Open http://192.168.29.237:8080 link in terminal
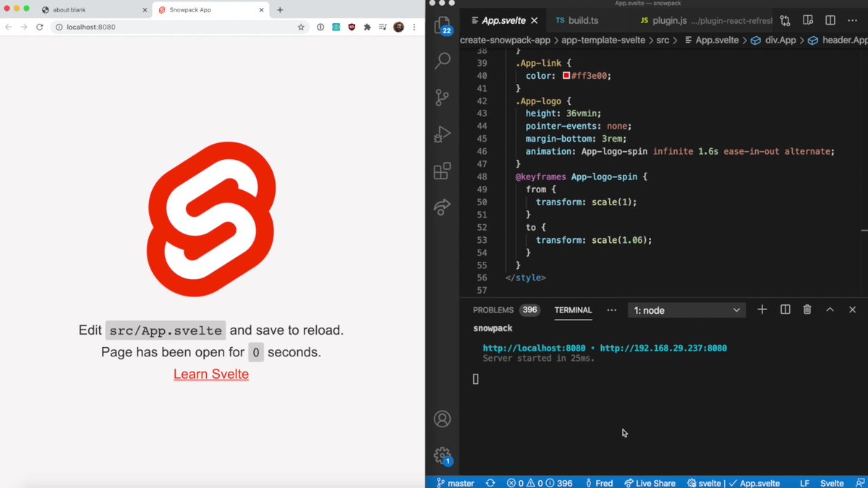Screen dimensions: 868x488 click(x=663, y=348)
